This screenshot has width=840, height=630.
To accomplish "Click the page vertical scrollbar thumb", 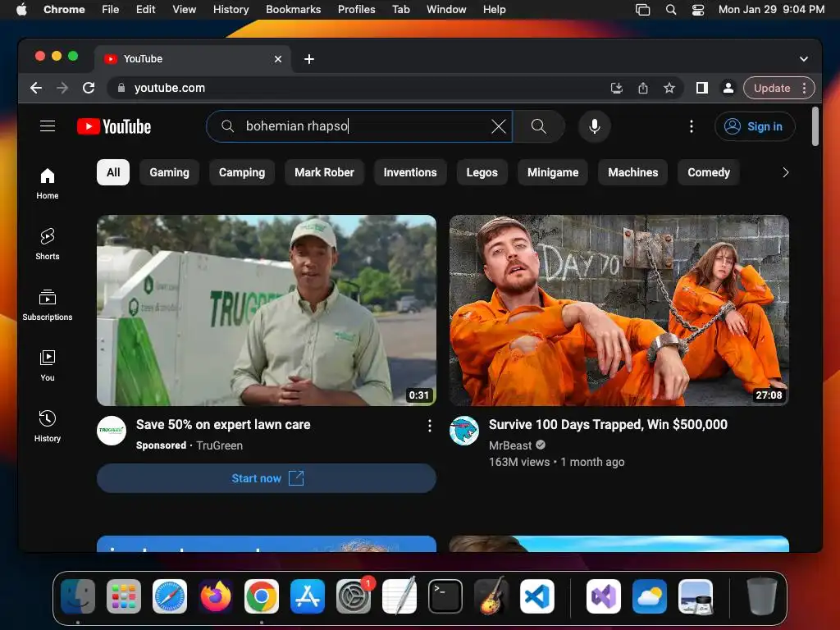I will tap(815, 126).
